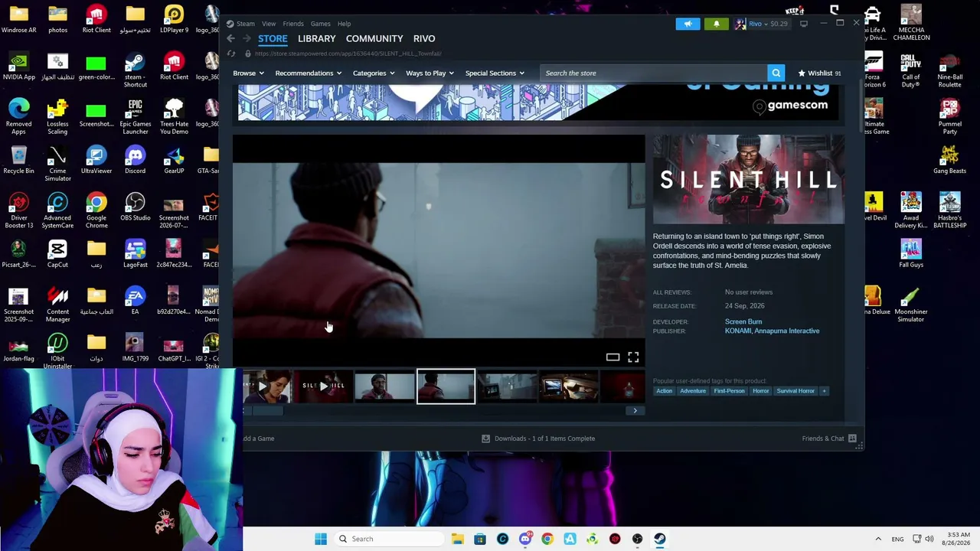Open the Wishlist link

point(819,73)
